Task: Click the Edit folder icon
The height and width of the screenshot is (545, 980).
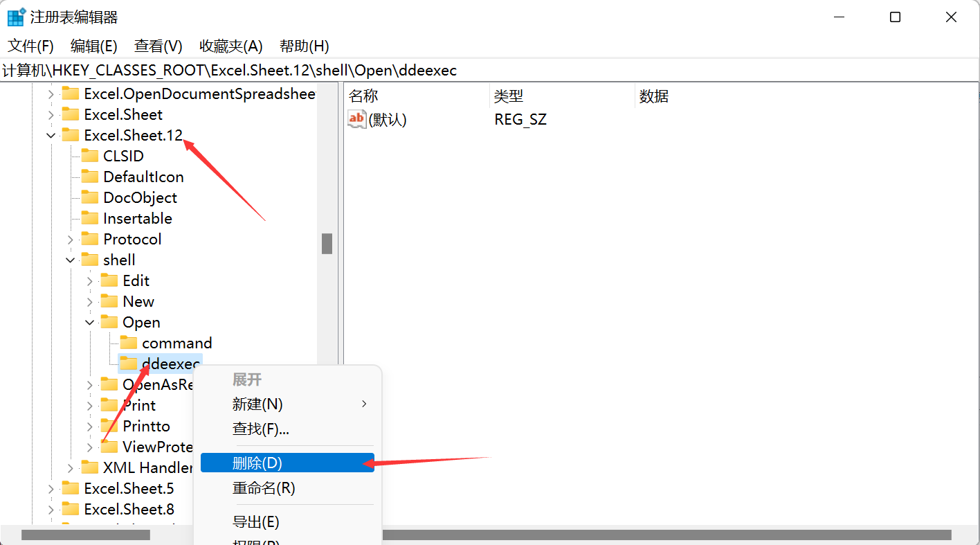Action: pos(109,280)
